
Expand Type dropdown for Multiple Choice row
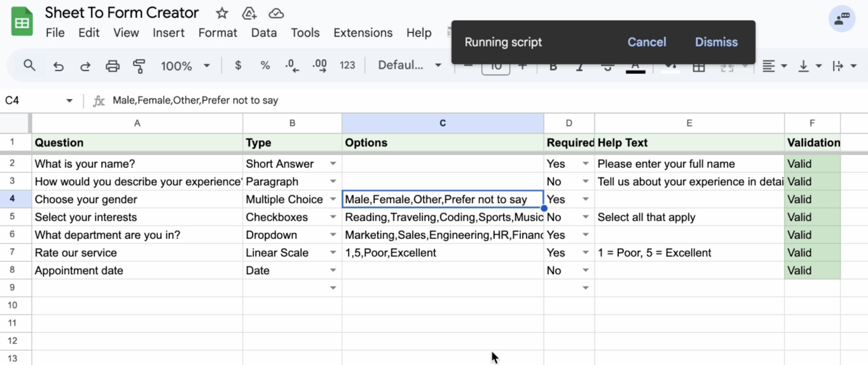click(x=333, y=199)
